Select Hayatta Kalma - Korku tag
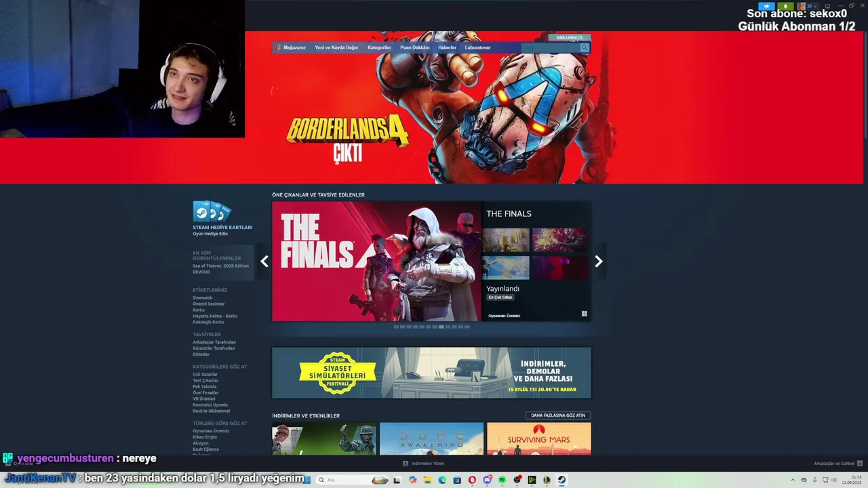The image size is (868, 488). [x=215, y=316]
